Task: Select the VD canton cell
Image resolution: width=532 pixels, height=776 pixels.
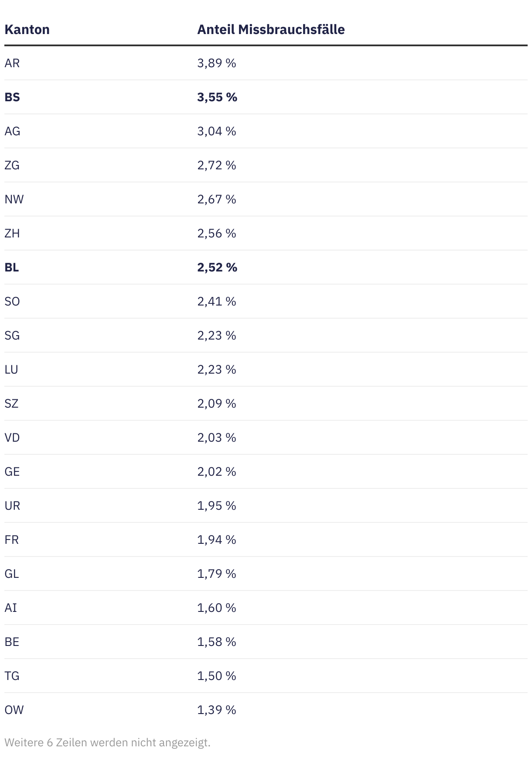Action: [12, 438]
